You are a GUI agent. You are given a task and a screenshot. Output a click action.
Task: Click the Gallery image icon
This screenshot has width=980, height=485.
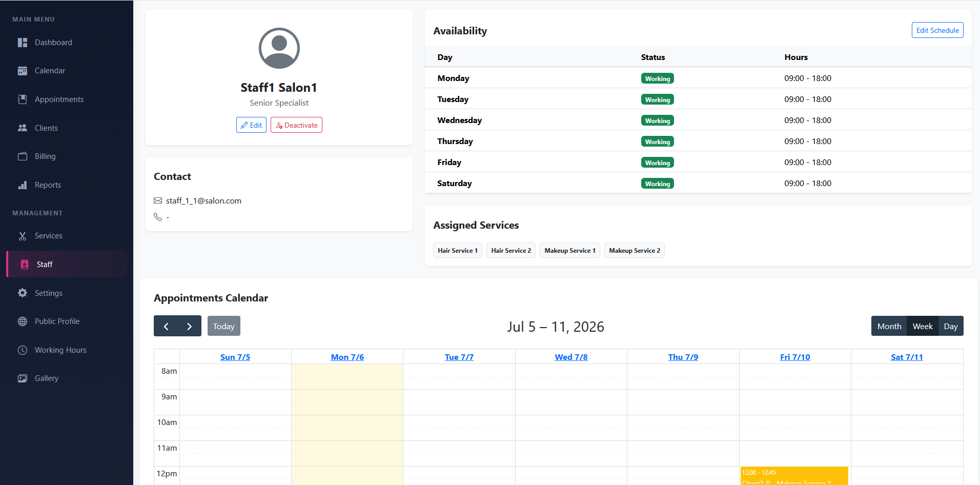coord(23,378)
